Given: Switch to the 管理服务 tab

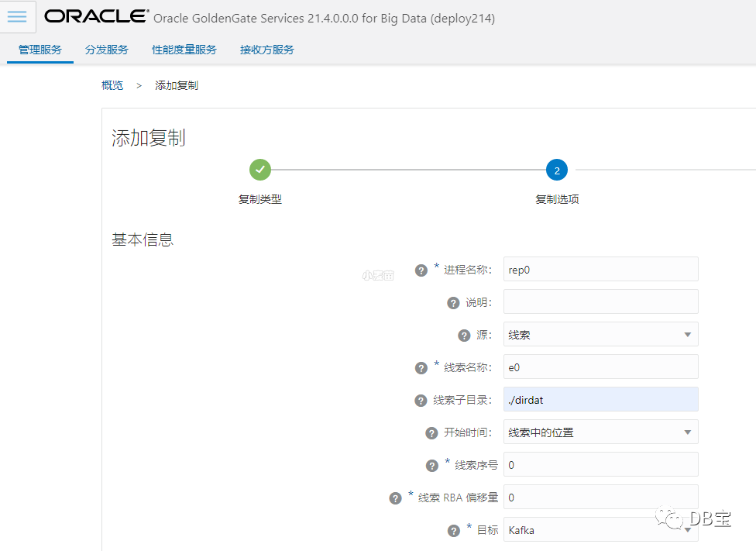Looking at the screenshot, I should pos(40,50).
